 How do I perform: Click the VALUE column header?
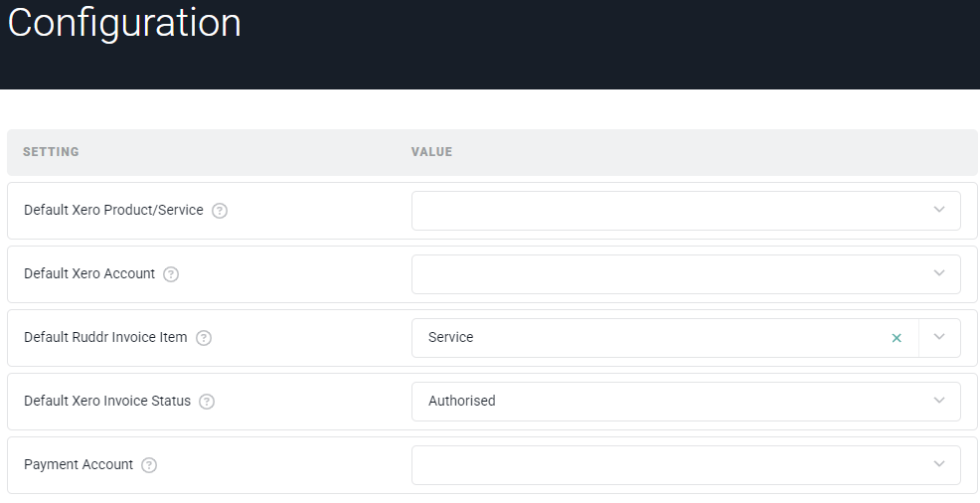point(431,152)
